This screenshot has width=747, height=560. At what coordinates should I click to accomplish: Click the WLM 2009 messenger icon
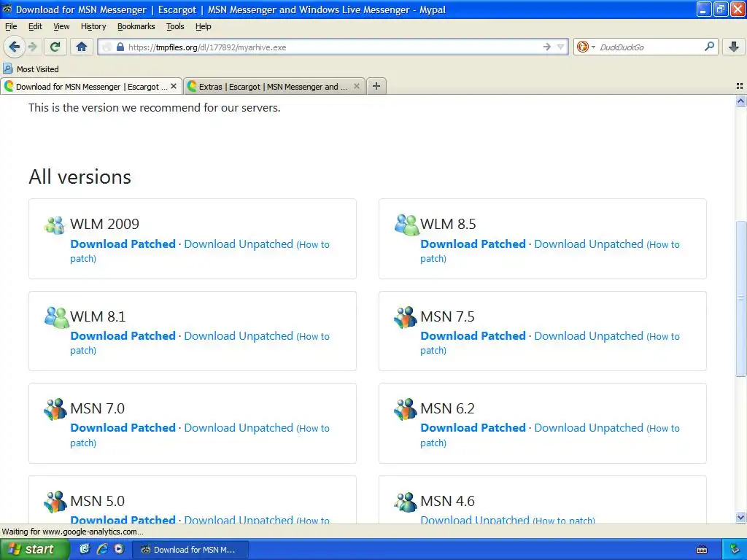click(x=55, y=225)
